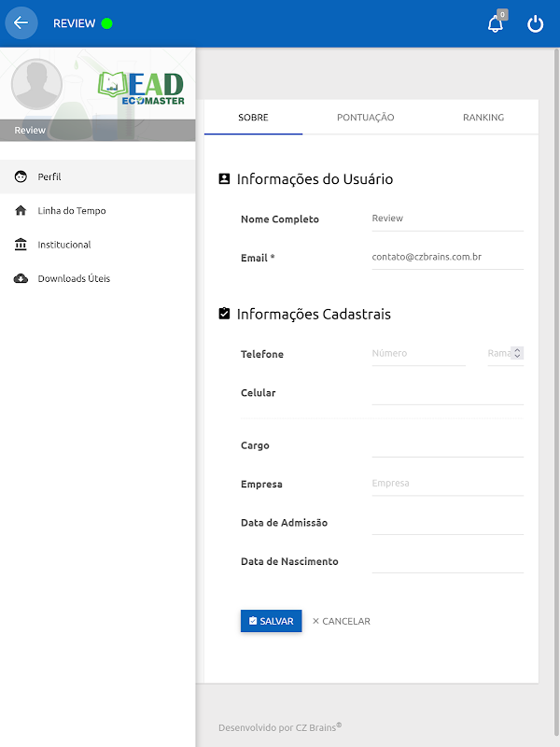560x747 pixels.
Task: Click the user avatar picture
Action: tap(36, 85)
